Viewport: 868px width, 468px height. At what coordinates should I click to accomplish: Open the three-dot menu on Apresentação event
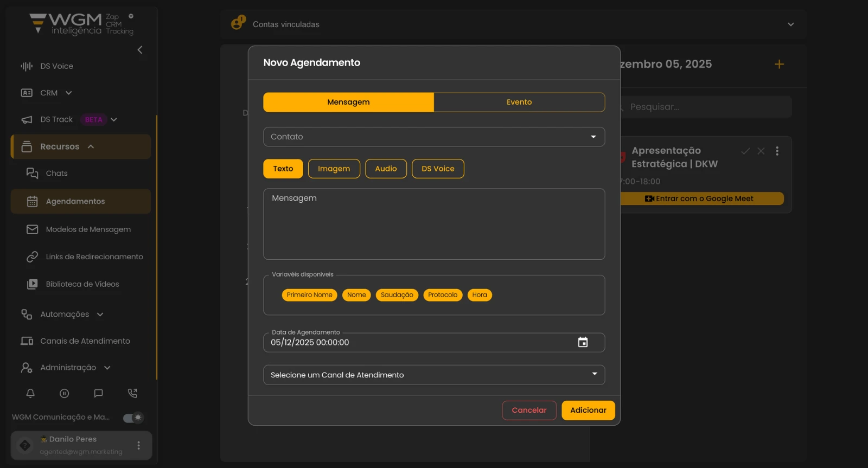[x=777, y=151]
